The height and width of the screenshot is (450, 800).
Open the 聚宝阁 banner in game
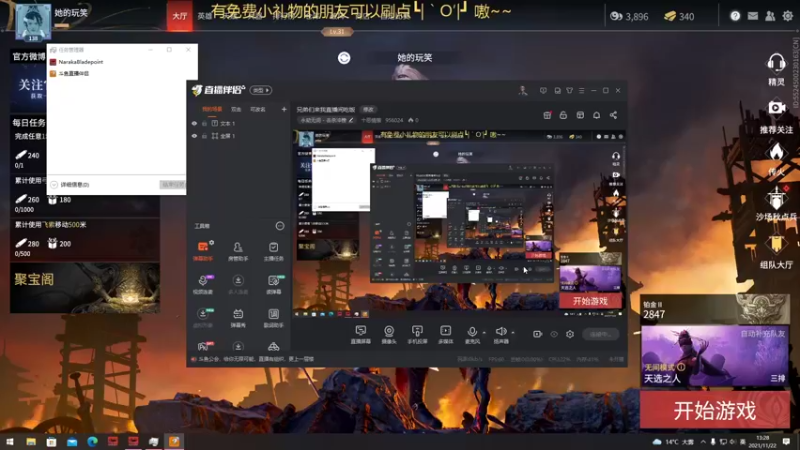click(85, 288)
